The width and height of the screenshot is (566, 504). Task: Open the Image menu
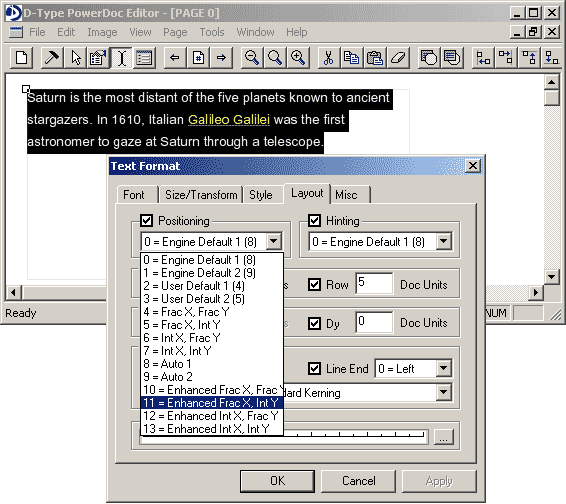tap(102, 32)
